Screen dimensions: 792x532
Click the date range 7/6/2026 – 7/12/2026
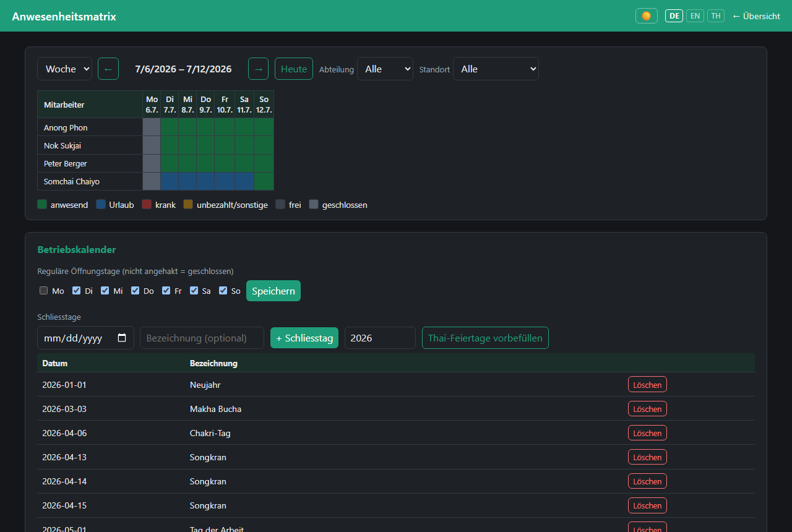coord(183,69)
